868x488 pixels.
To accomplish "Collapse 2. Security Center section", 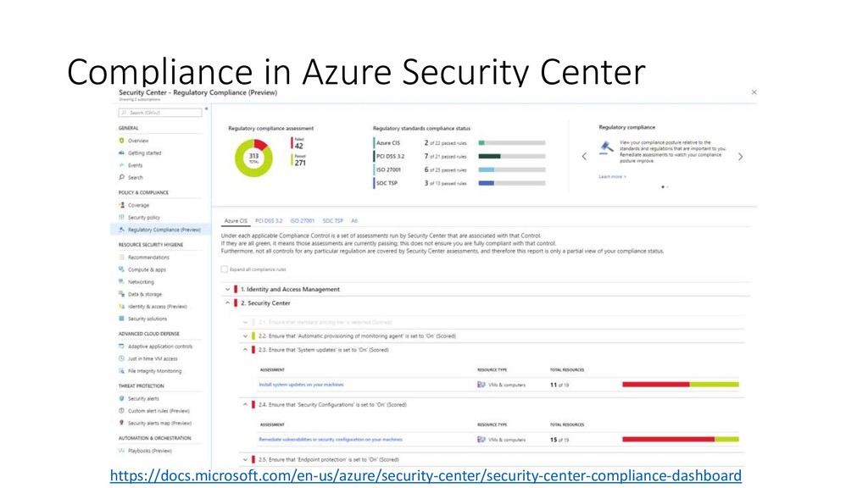I will coord(227,302).
